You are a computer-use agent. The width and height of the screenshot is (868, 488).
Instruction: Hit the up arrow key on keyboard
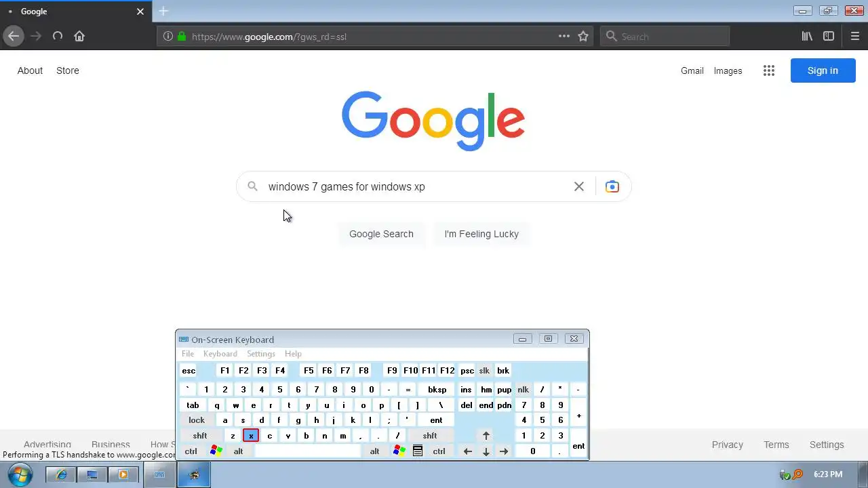(486, 436)
